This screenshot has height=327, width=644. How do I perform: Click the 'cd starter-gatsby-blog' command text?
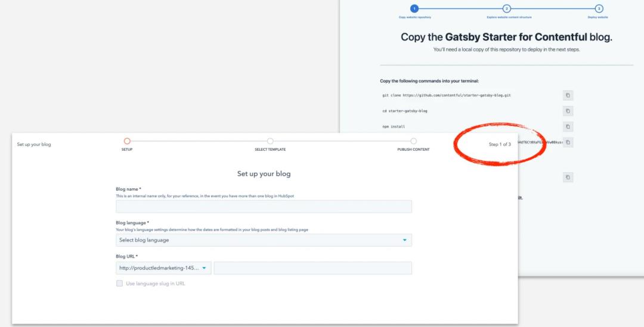(x=404, y=111)
